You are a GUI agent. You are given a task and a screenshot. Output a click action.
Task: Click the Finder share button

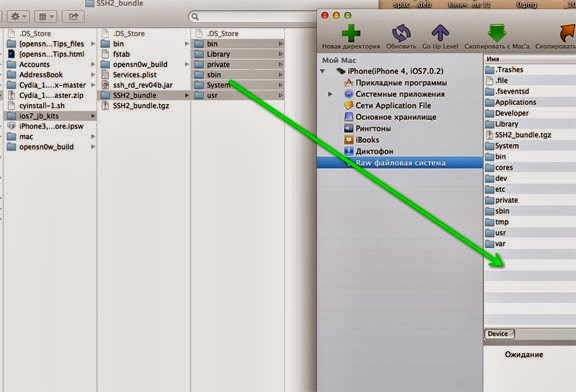73,17
